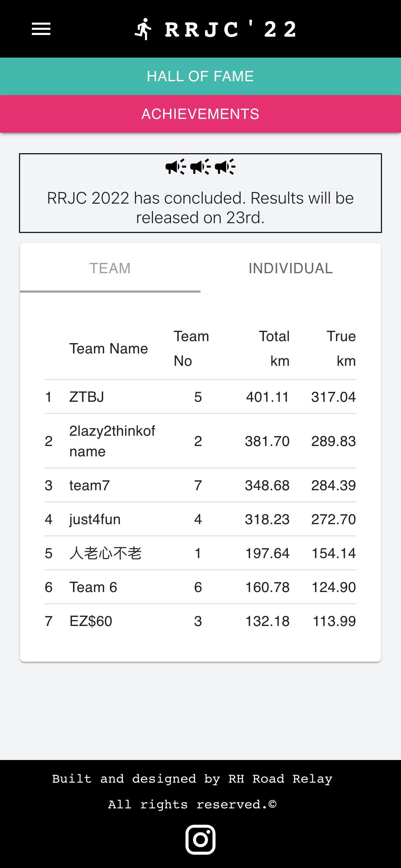Select the team7 row
Image resolution: width=401 pixels, height=868 pixels.
pyautogui.click(x=200, y=485)
